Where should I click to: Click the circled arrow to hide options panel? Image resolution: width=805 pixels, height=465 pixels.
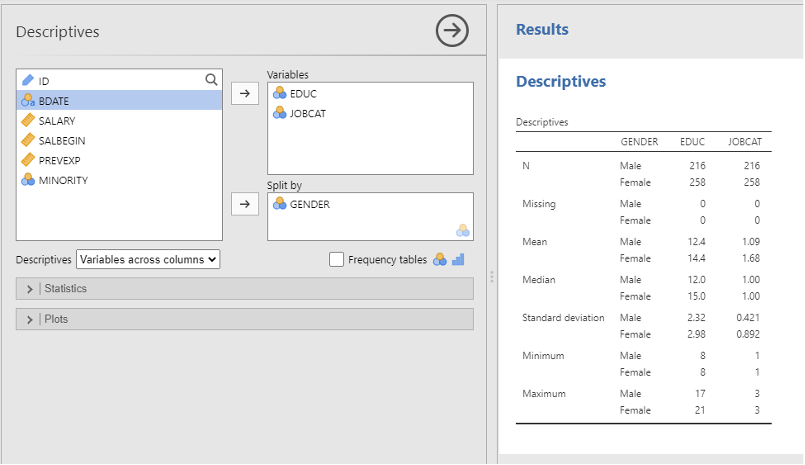[x=452, y=31]
